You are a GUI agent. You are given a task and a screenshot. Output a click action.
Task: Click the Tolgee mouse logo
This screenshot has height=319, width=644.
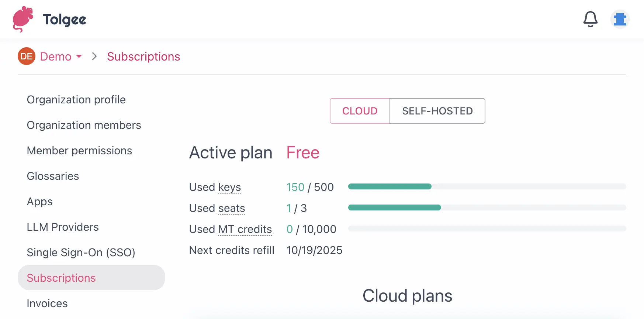[x=22, y=19]
